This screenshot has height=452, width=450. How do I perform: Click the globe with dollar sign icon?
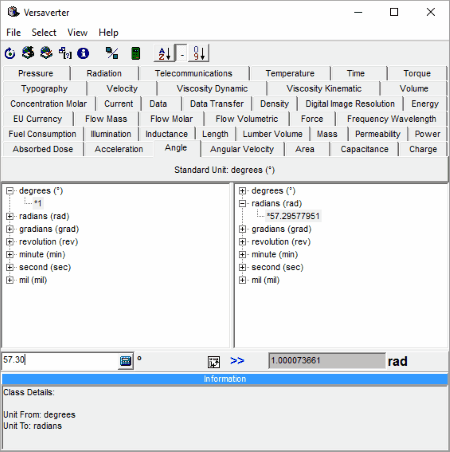tap(28, 53)
